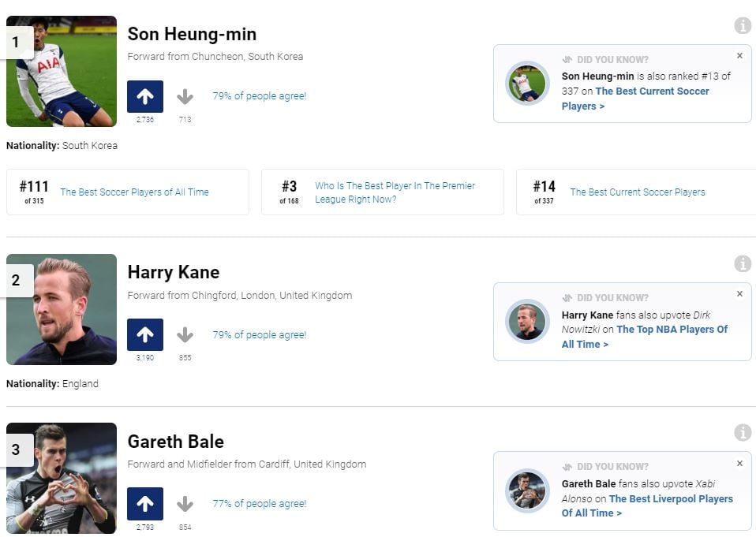756x537 pixels.
Task: Upvote Gareth Bale with blue arrow
Action: pyautogui.click(x=145, y=503)
